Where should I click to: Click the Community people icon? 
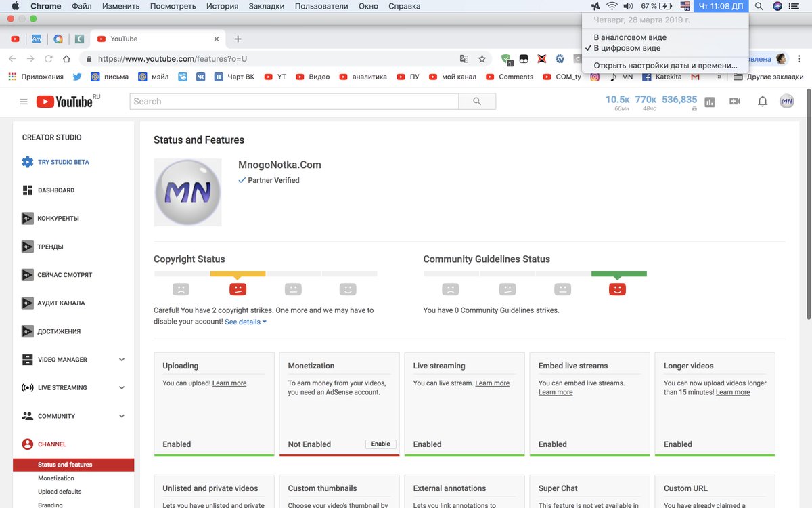(x=27, y=416)
